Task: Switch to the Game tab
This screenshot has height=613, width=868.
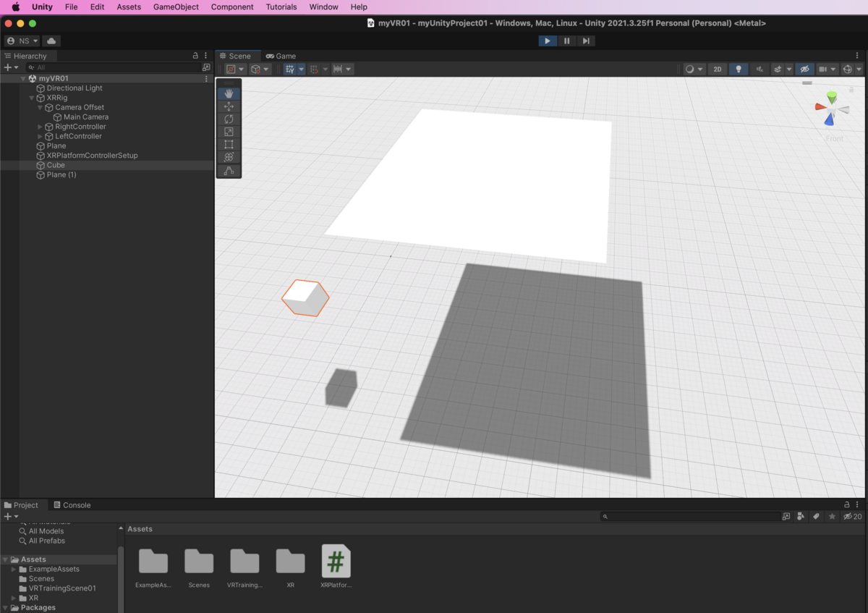Action: (281, 56)
